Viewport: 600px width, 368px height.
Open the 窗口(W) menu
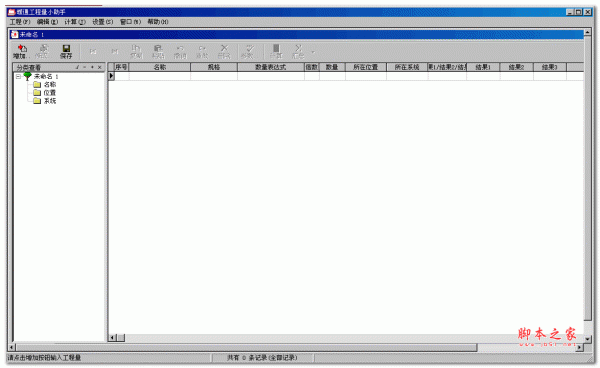[130, 22]
